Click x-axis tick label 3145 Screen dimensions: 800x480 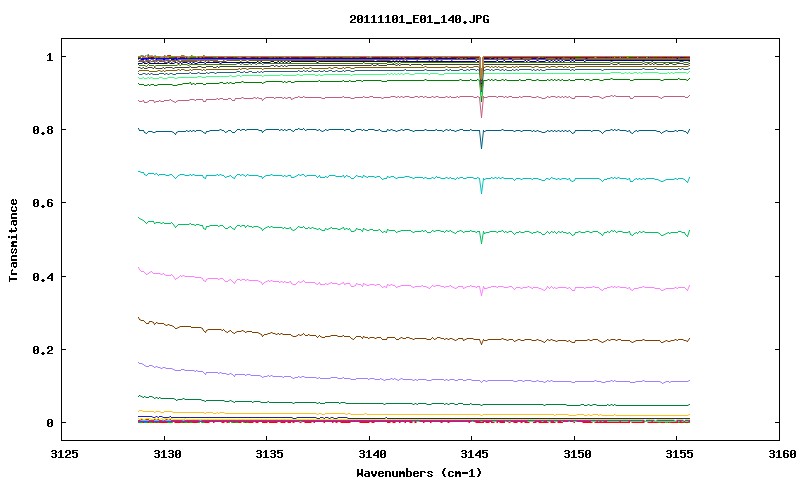click(474, 454)
